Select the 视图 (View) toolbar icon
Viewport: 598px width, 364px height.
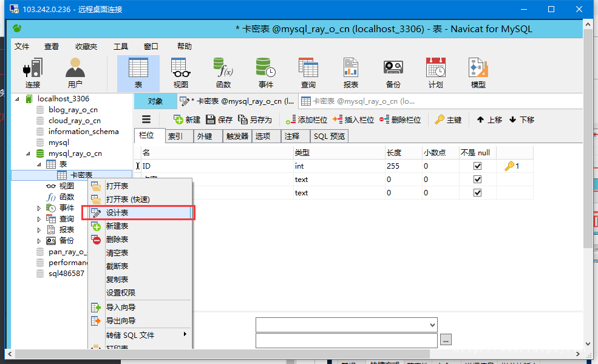180,73
